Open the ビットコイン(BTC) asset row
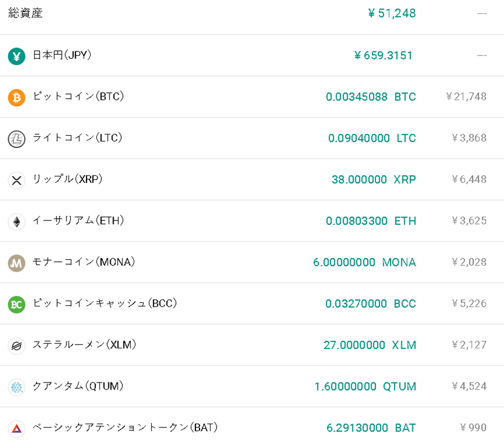Screen dimensions: 504x446 coord(78,96)
